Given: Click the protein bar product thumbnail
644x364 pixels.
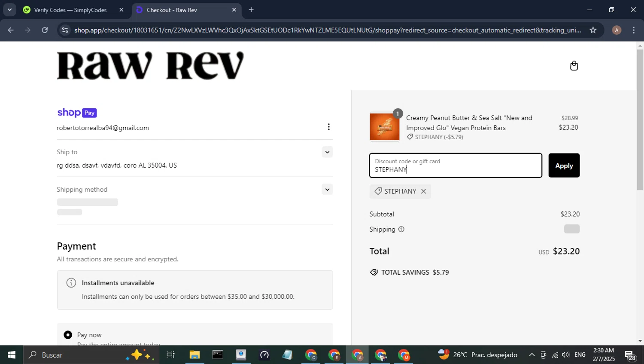Looking at the screenshot, I should pyautogui.click(x=384, y=127).
